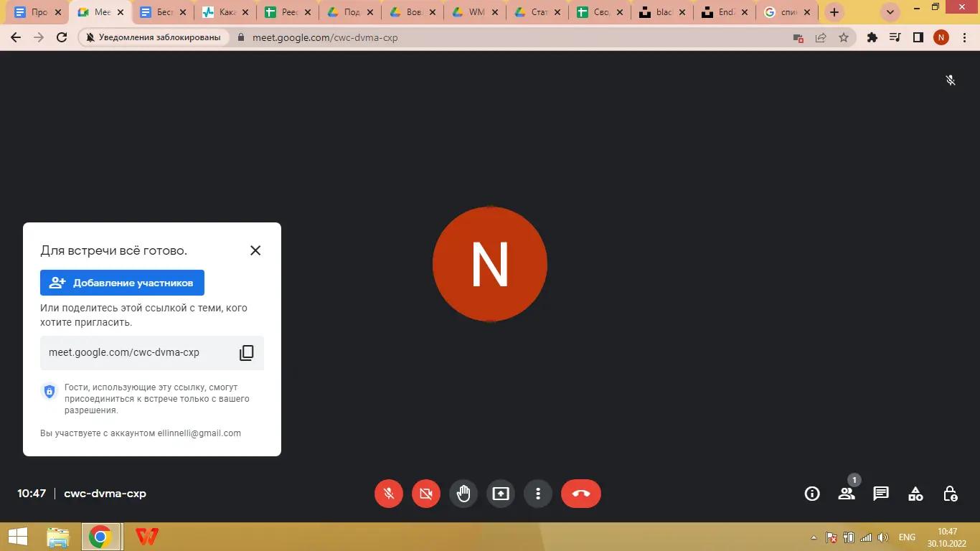Turn on the camera

click(426, 494)
